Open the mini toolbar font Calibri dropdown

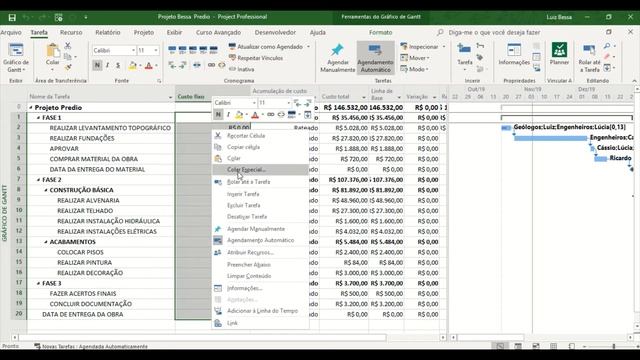coord(254,103)
